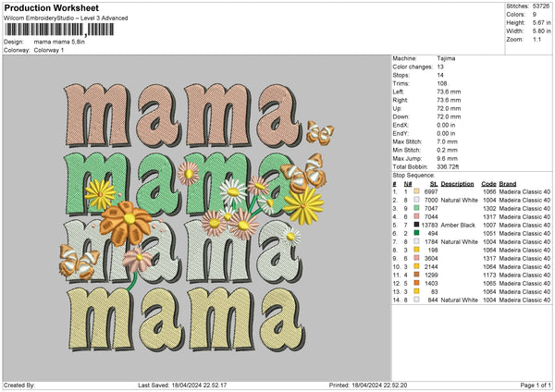Screen dimensions: 555x392
Task: Click thread code 1065 in stop 12
Action: coord(489,283)
